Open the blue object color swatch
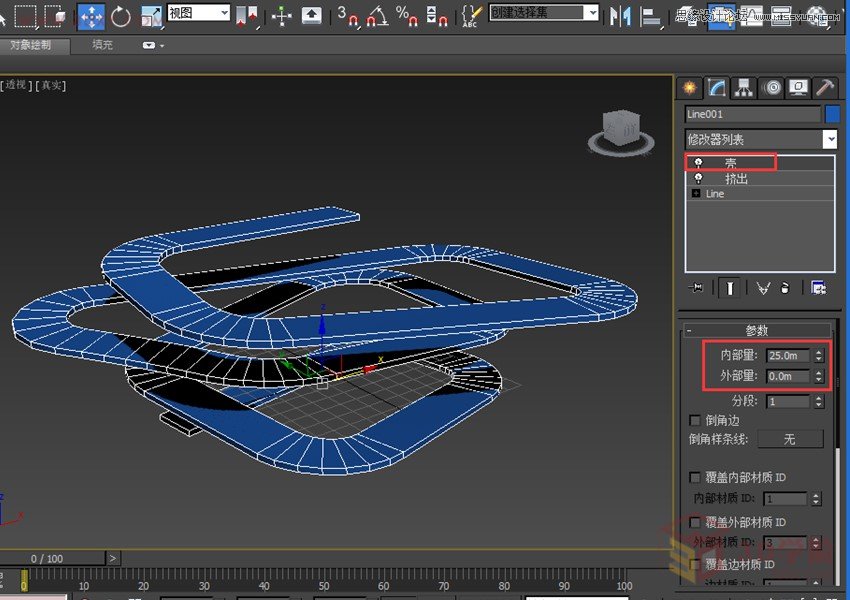 pos(832,114)
